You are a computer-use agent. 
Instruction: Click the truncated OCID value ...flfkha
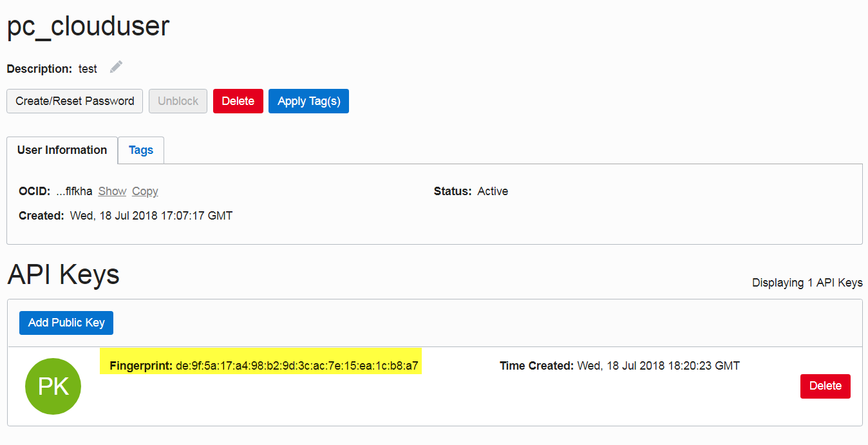[74, 191]
